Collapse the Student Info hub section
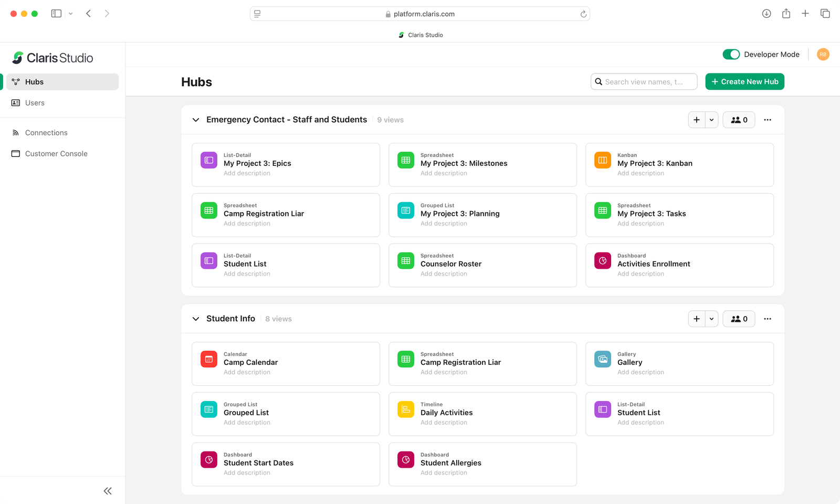The image size is (840, 504). tap(195, 319)
